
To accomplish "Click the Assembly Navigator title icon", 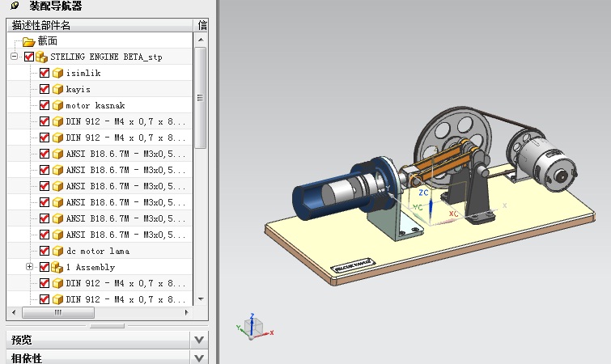I will point(15,6).
